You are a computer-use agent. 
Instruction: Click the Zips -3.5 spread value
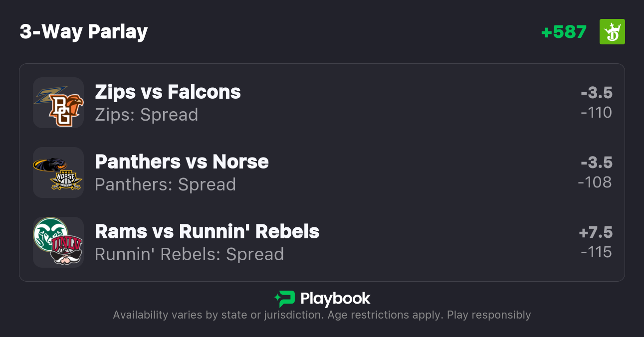[x=596, y=93]
